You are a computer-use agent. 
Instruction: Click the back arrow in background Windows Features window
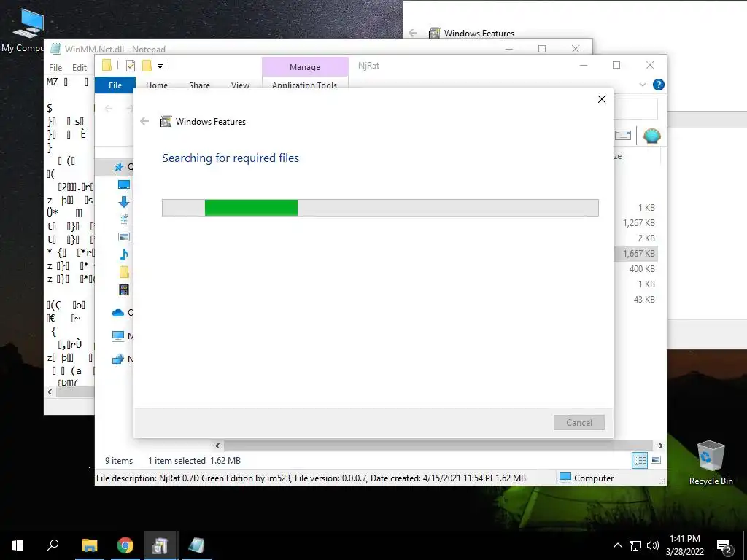click(413, 33)
